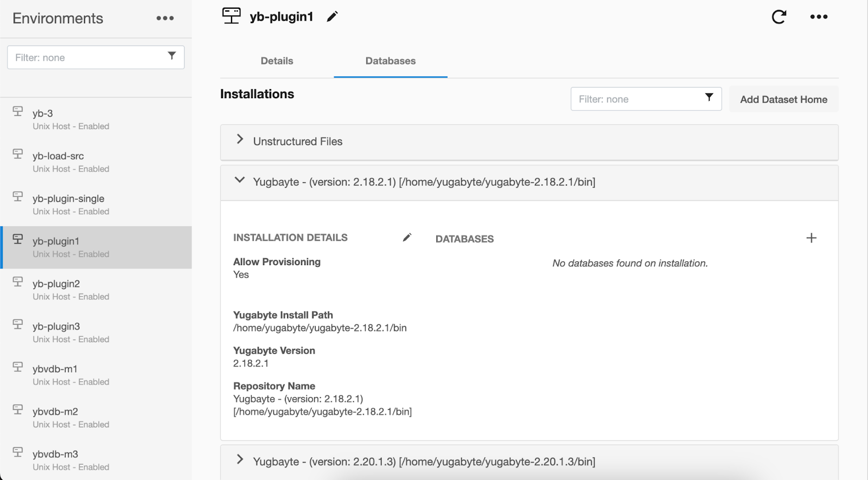Click the yb-3 host icon
This screenshot has height=480, width=868.
(x=18, y=111)
